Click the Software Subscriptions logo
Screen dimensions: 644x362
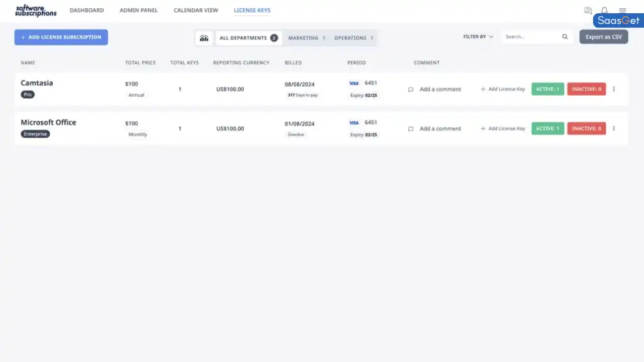[x=35, y=9]
